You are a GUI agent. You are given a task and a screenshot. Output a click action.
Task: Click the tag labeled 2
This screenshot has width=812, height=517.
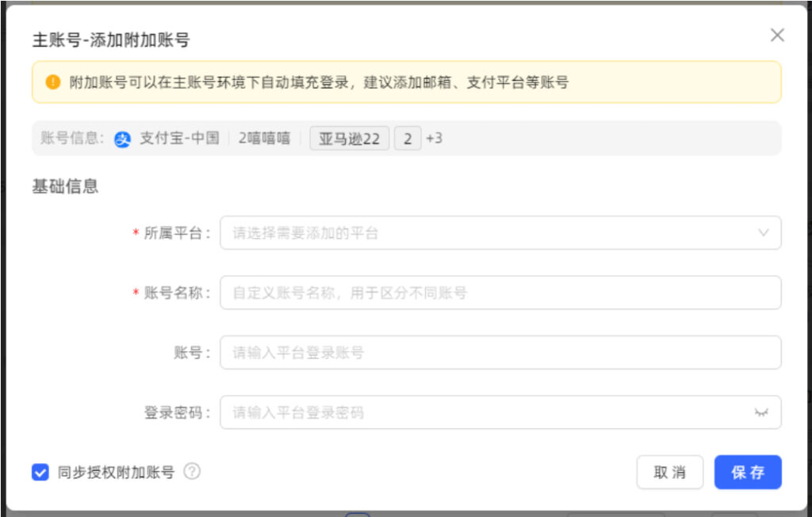click(x=408, y=138)
